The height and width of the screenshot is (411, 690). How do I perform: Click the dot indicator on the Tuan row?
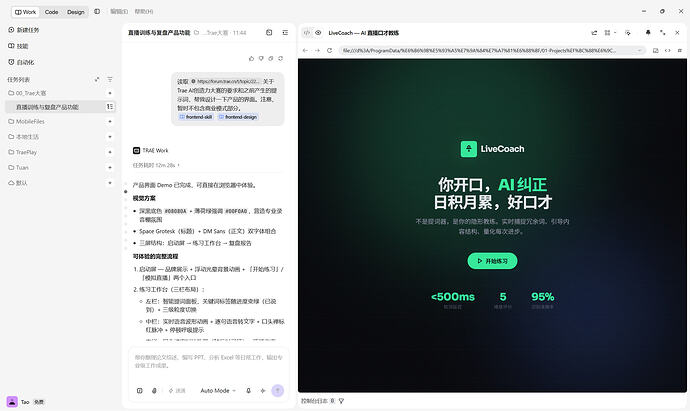click(110, 167)
